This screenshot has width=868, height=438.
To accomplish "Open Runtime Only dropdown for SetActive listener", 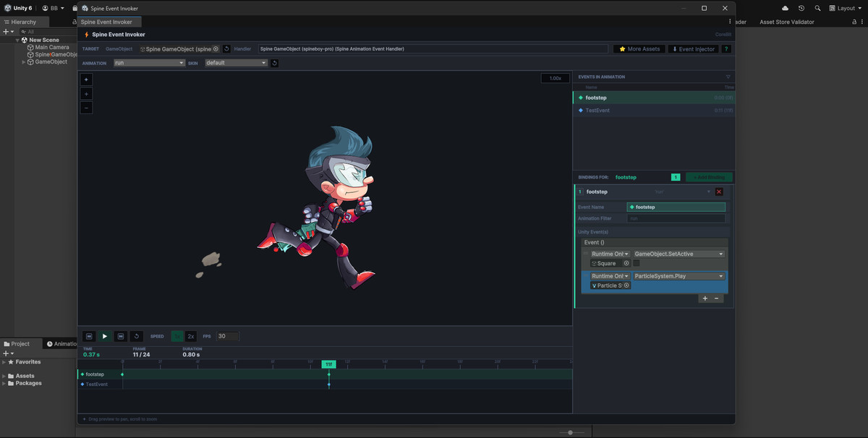I will click(x=610, y=254).
